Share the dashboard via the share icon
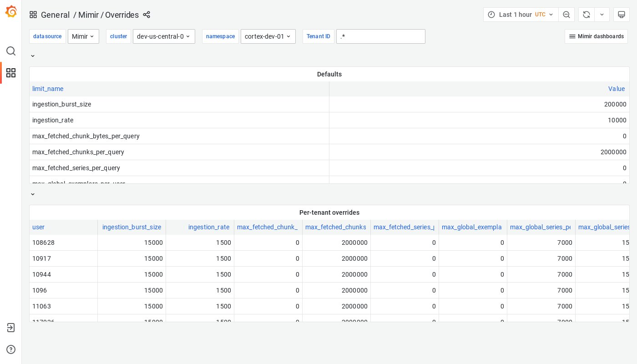The width and height of the screenshot is (637, 364). tap(147, 15)
